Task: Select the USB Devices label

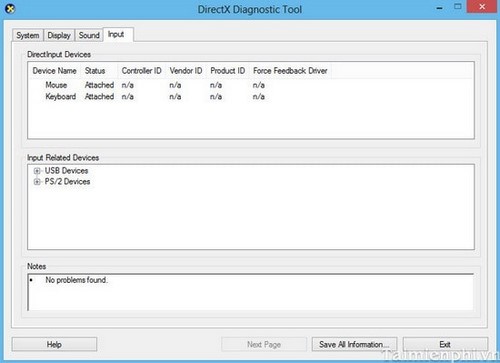Action: tap(66, 171)
